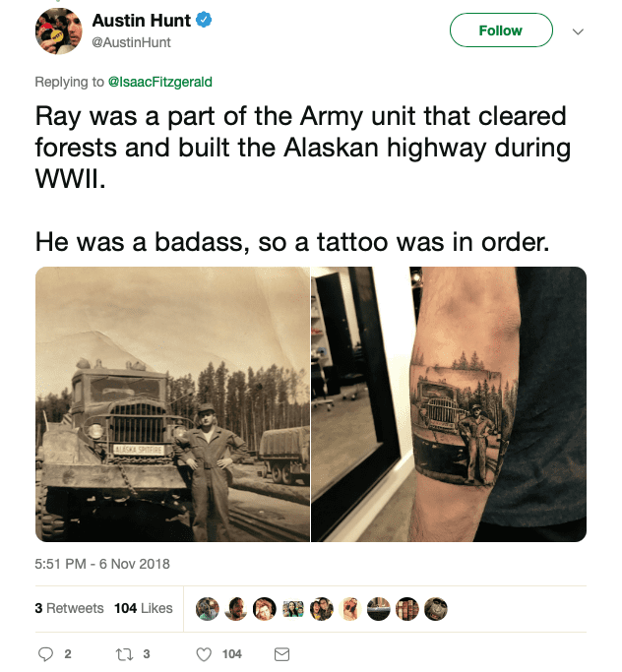
Task: Click the reply speech bubble icon
Action: click(x=45, y=654)
